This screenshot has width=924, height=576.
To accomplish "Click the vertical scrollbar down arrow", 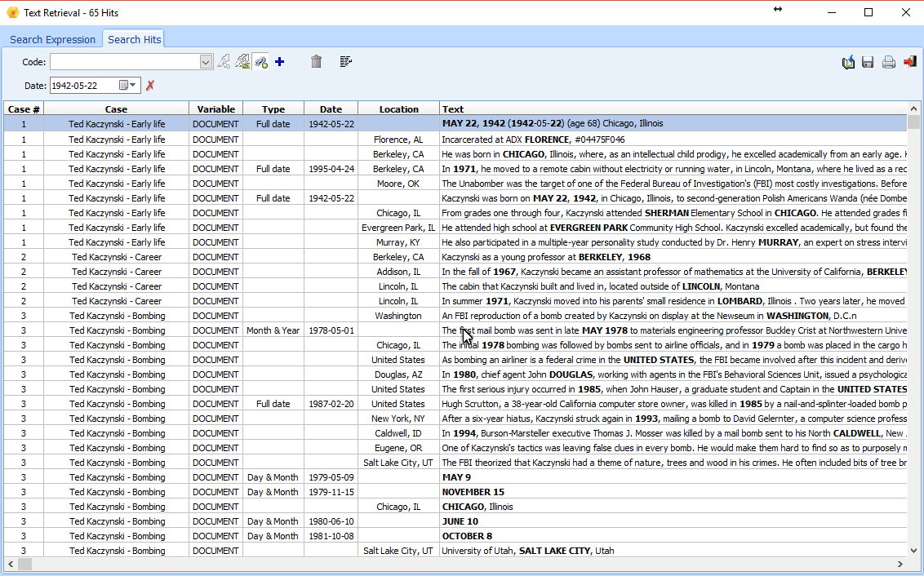I will pyautogui.click(x=913, y=551).
